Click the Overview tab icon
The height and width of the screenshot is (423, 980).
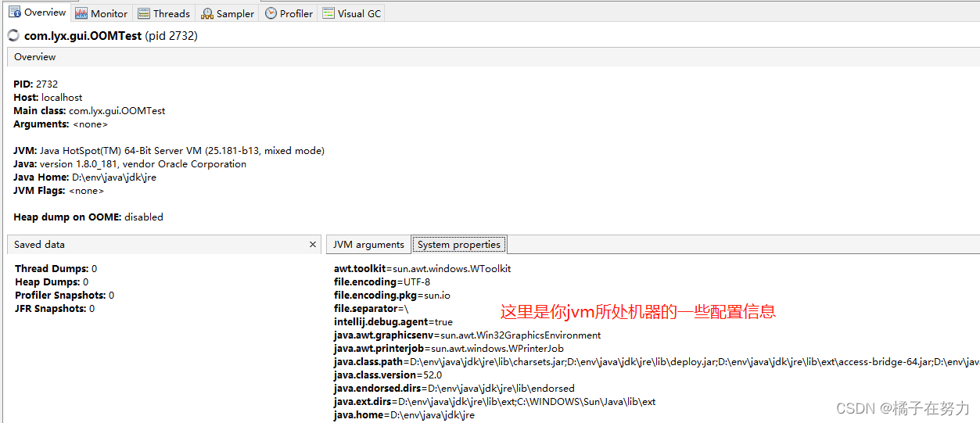tap(15, 13)
